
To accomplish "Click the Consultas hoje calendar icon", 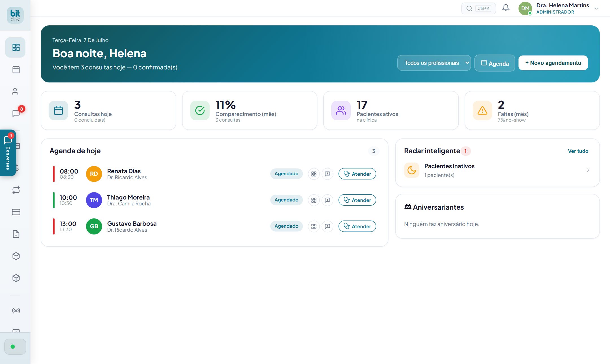I will 58,110.
